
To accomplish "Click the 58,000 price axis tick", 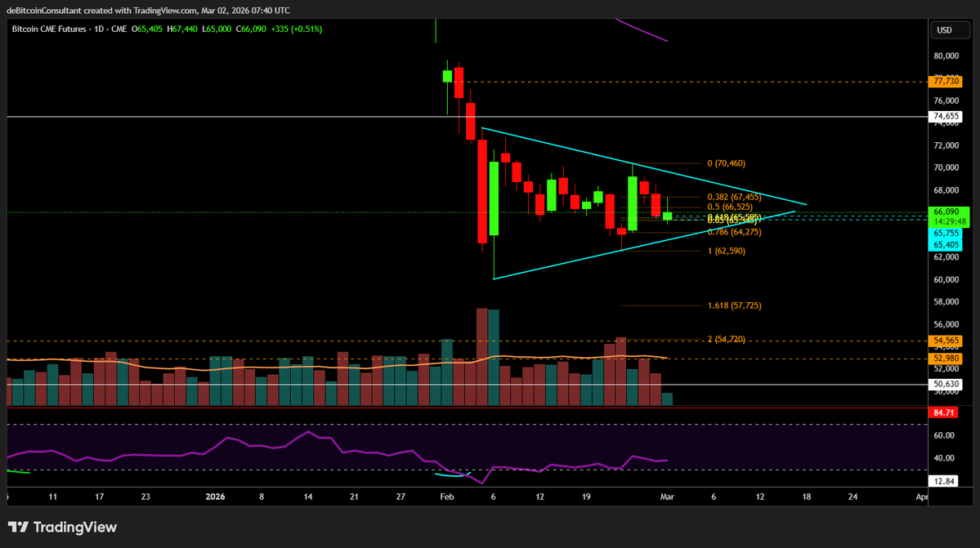I will coord(946,302).
